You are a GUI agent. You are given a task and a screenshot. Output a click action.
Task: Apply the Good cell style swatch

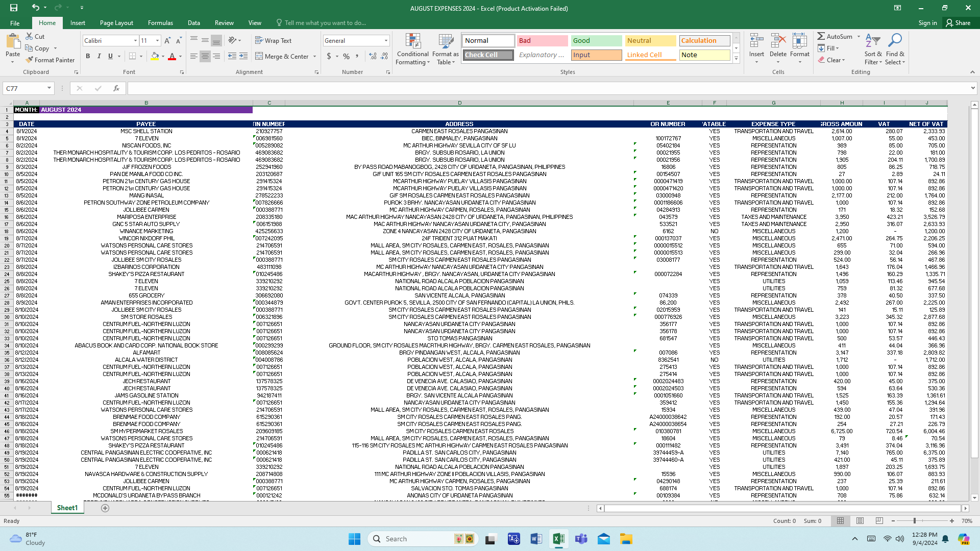point(597,41)
